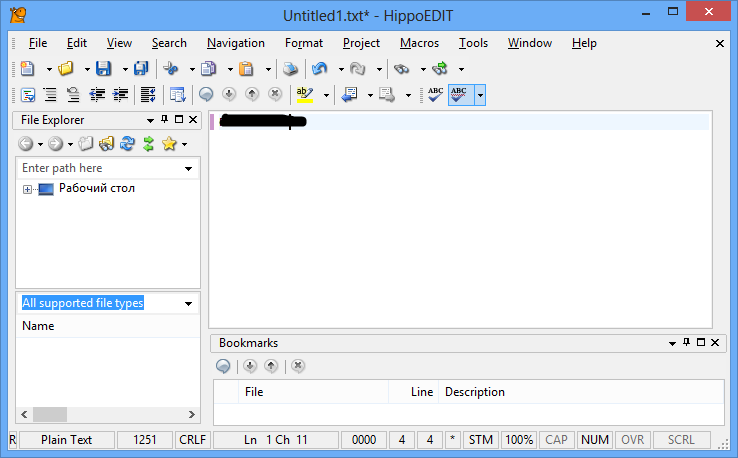Click the Name column header

(x=108, y=326)
